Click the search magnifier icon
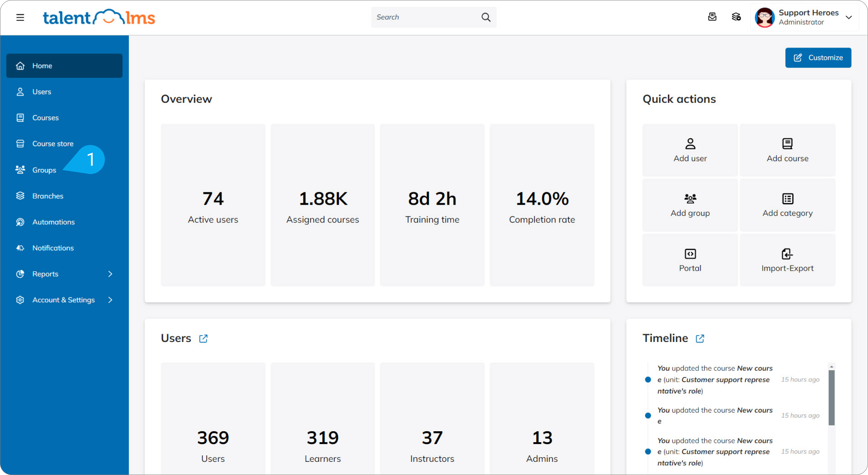The image size is (868, 475). click(x=486, y=17)
